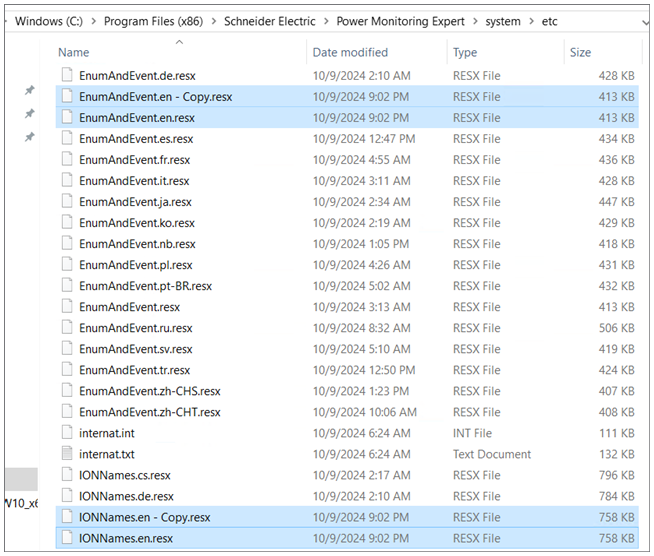Screen dimensions: 654x556
Task: Click the EnumAndEvent.ru.resx file icon
Action: click(67, 327)
